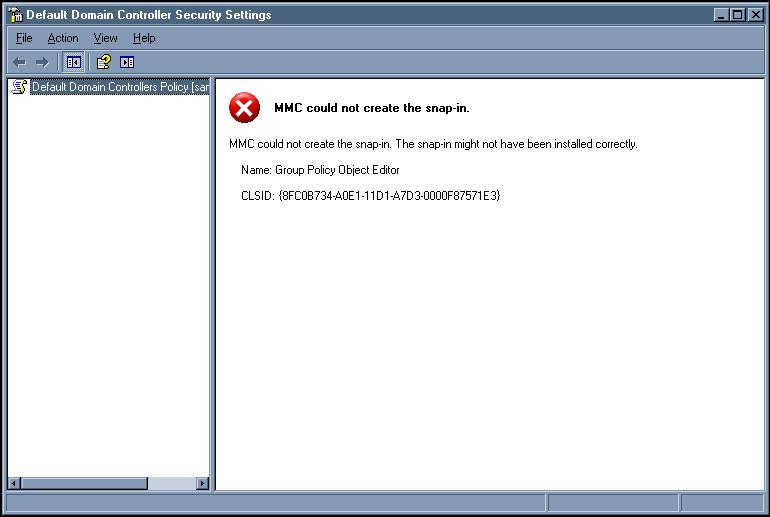Open the Action menu
The image size is (770, 517).
point(63,38)
